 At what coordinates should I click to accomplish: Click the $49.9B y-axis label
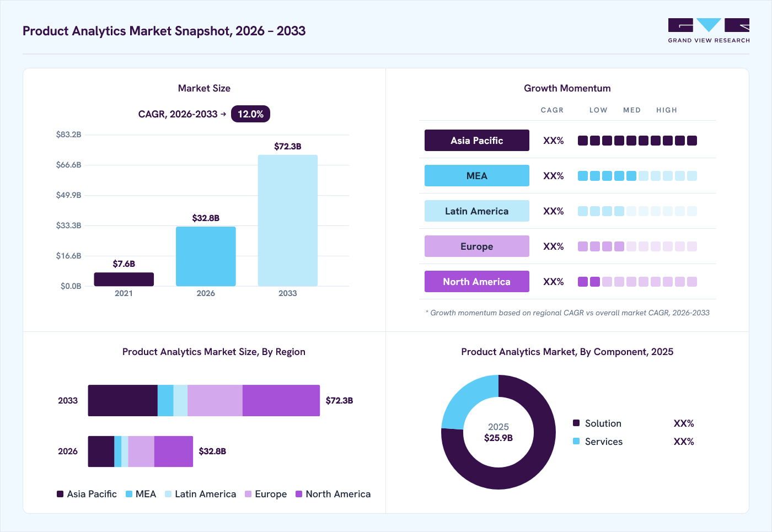(x=68, y=195)
